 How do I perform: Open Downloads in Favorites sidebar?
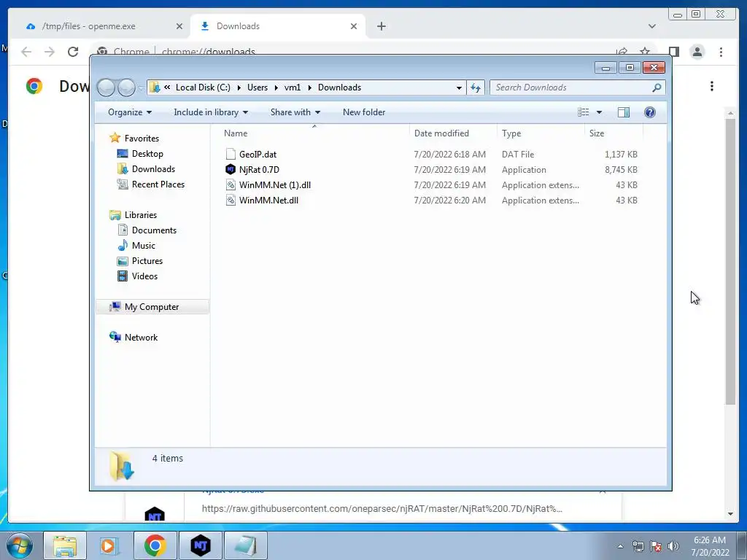tap(153, 169)
